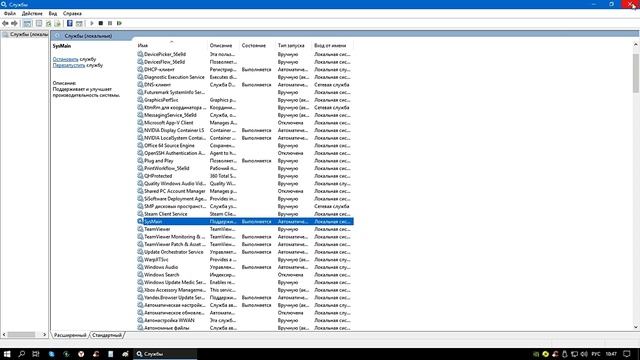The height and width of the screenshot is (360, 640).
Task: Select the NVIDIA Display Container LS row
Action: coord(245,130)
